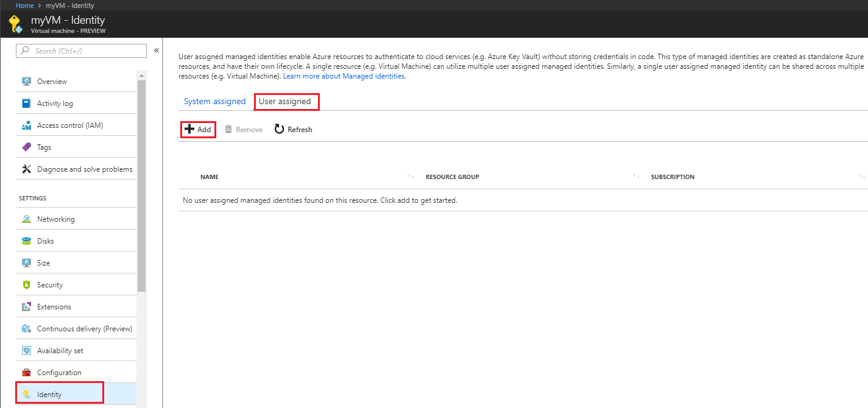The width and height of the screenshot is (868, 408).
Task: Select the User assigned tab
Action: (285, 102)
